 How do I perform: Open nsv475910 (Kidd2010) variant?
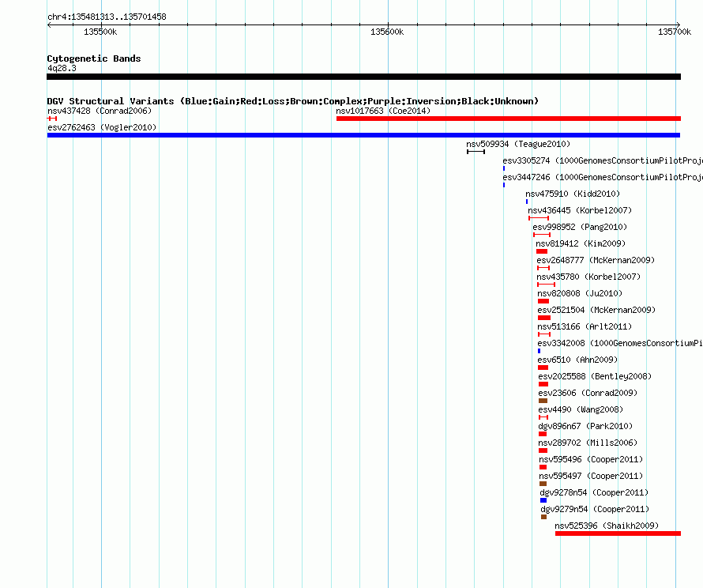(573, 194)
